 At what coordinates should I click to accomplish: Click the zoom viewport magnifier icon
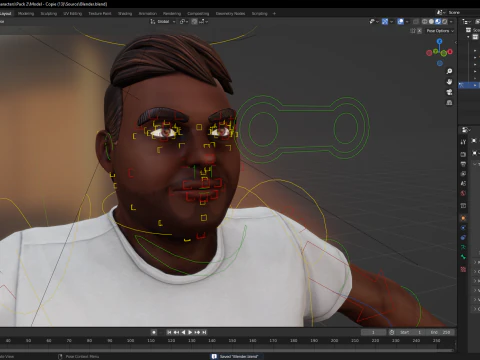click(x=449, y=71)
